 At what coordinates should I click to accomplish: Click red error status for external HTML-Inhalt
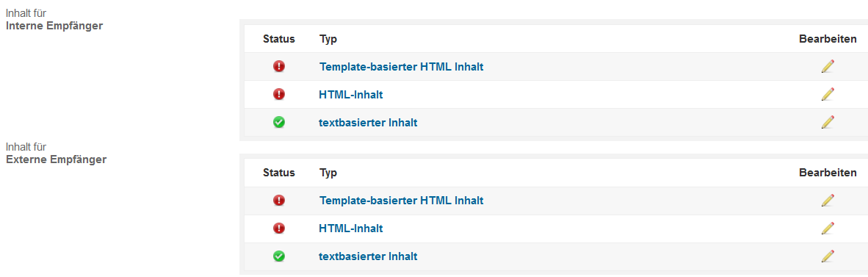279,228
